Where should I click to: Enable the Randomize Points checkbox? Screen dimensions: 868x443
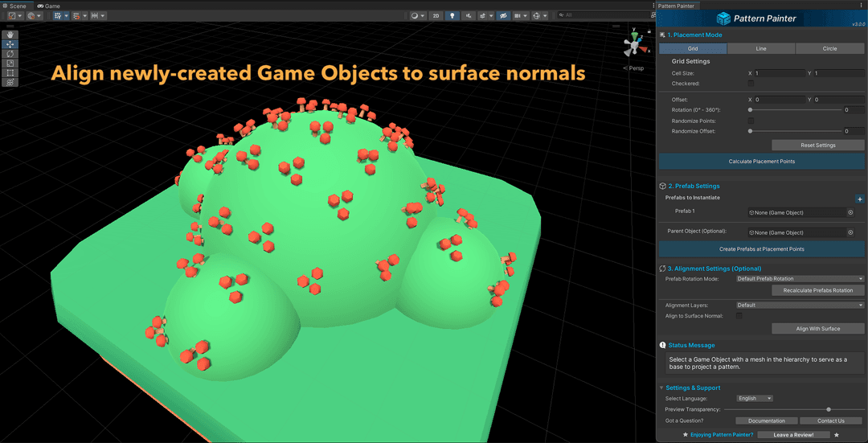[x=751, y=121]
